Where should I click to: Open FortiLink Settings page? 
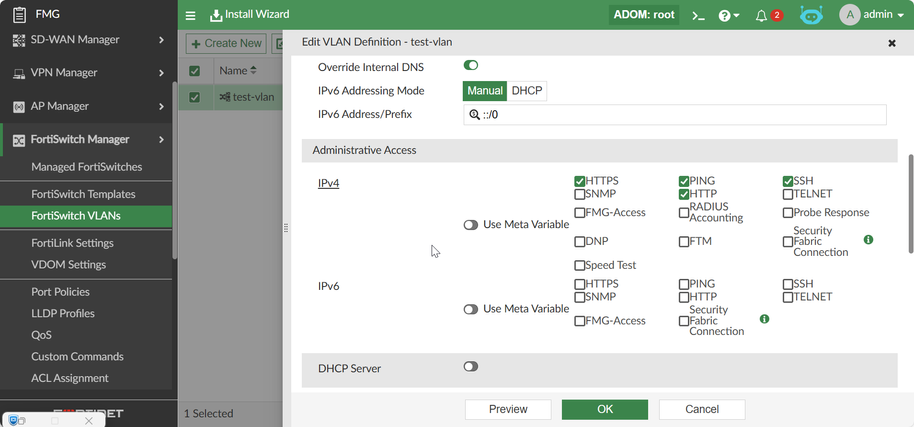click(72, 243)
